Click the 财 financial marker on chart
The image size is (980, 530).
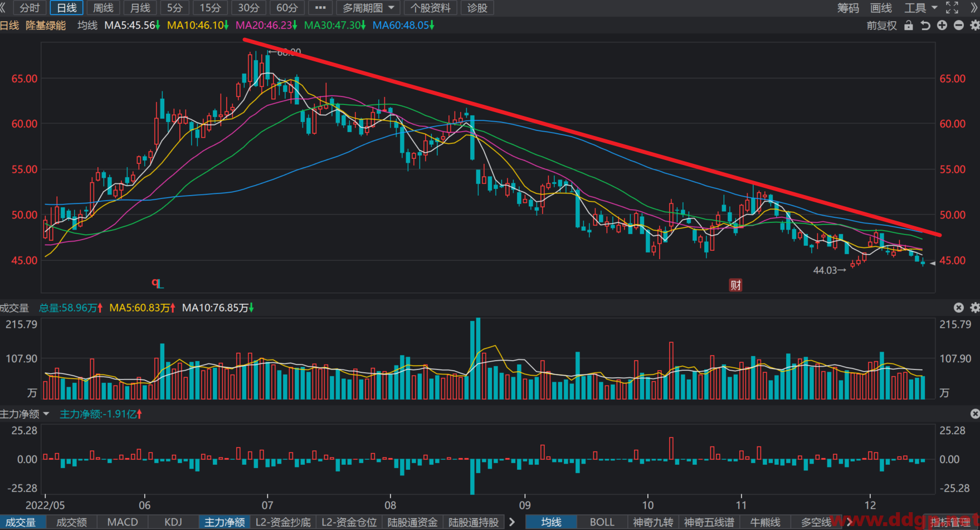[735, 285]
